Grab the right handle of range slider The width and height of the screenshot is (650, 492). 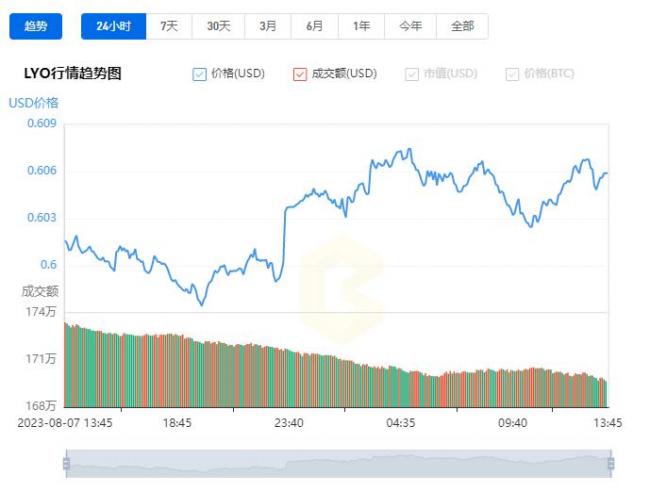(x=611, y=463)
